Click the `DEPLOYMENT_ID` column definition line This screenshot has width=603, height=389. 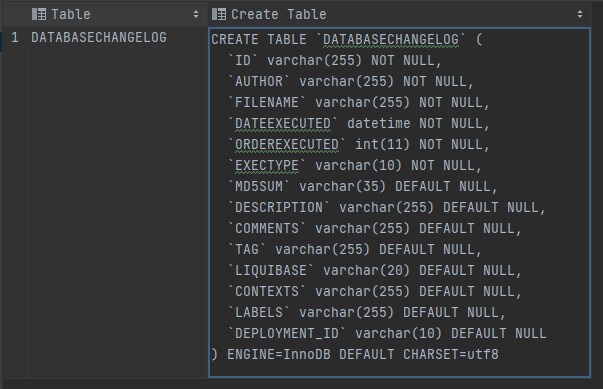(387, 334)
